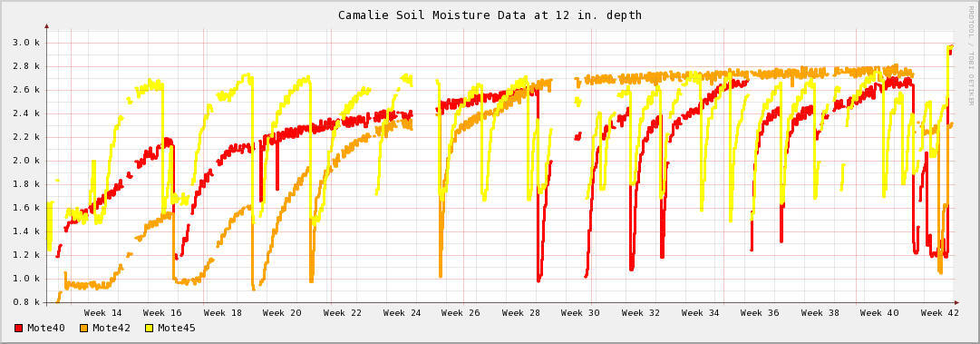Click the Week 28 x-axis label

[521, 313]
